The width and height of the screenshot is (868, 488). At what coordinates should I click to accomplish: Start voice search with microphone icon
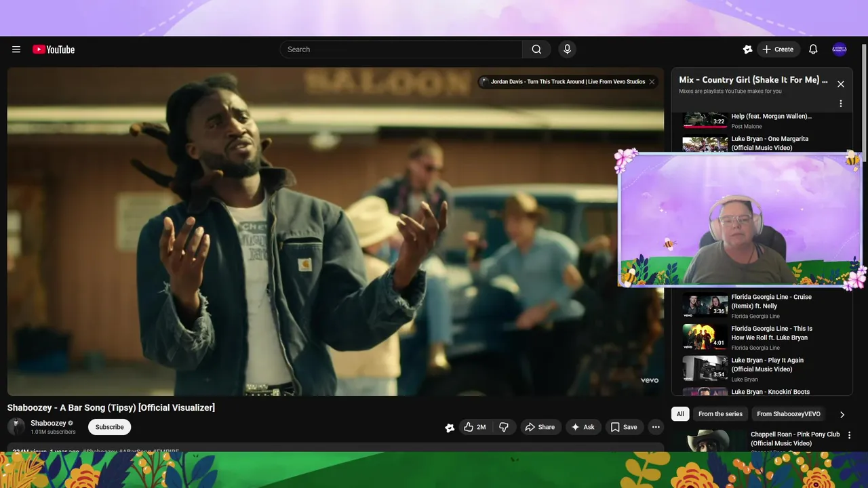tap(568, 49)
